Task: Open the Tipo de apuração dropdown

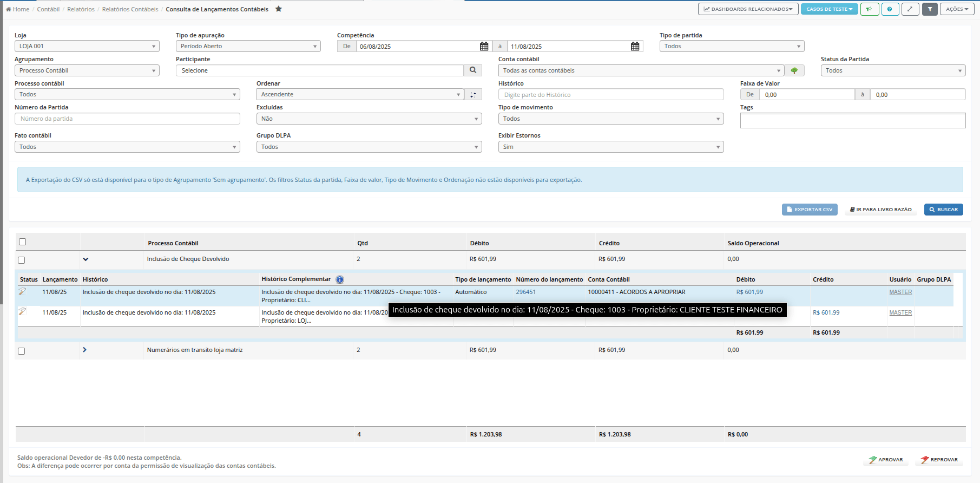Action: tap(248, 46)
